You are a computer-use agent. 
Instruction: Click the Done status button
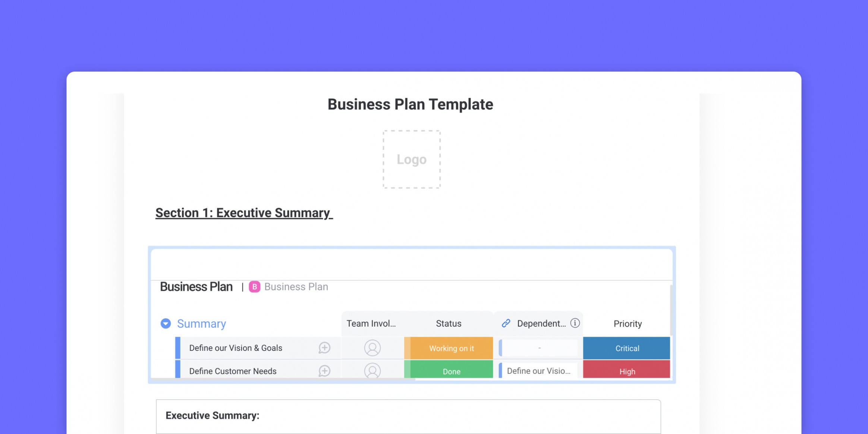click(x=451, y=370)
